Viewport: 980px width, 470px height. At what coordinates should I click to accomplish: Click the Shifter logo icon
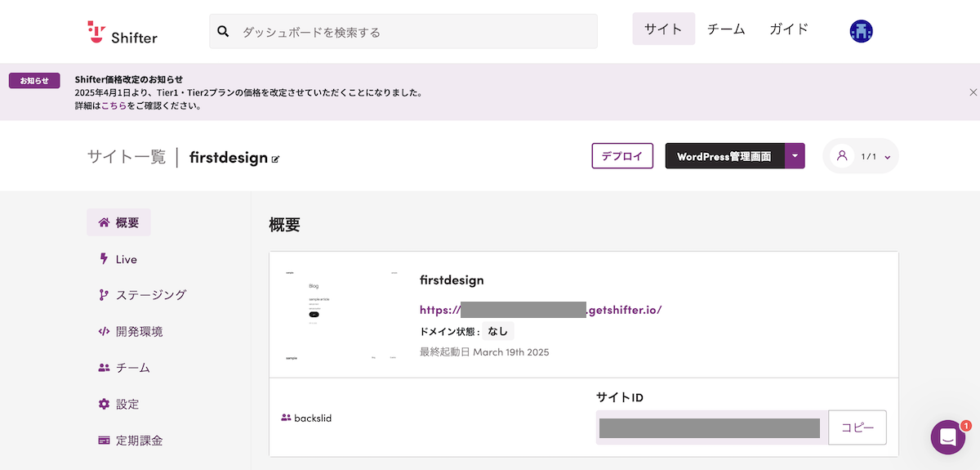[97, 32]
